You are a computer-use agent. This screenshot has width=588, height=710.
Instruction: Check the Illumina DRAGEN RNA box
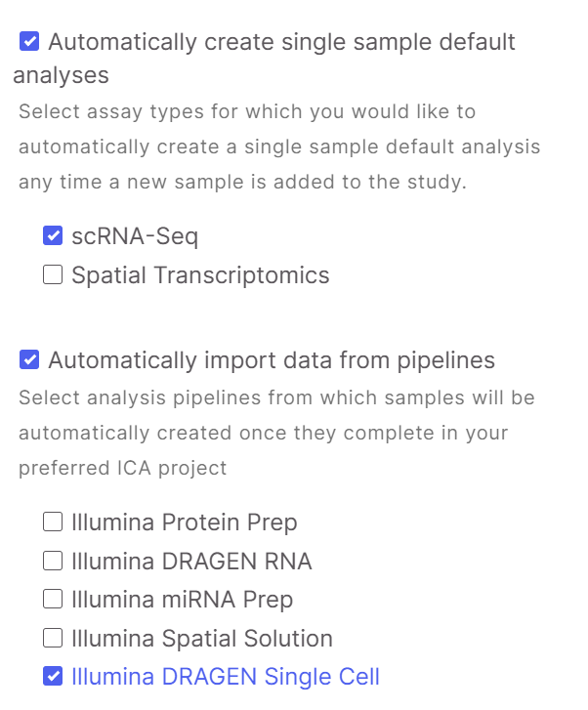pyautogui.click(x=53, y=562)
